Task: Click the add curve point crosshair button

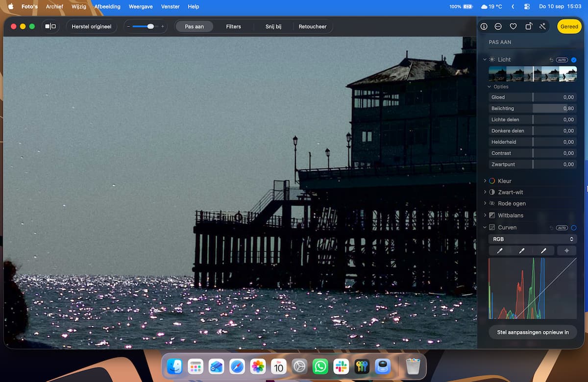Action: [567, 251]
